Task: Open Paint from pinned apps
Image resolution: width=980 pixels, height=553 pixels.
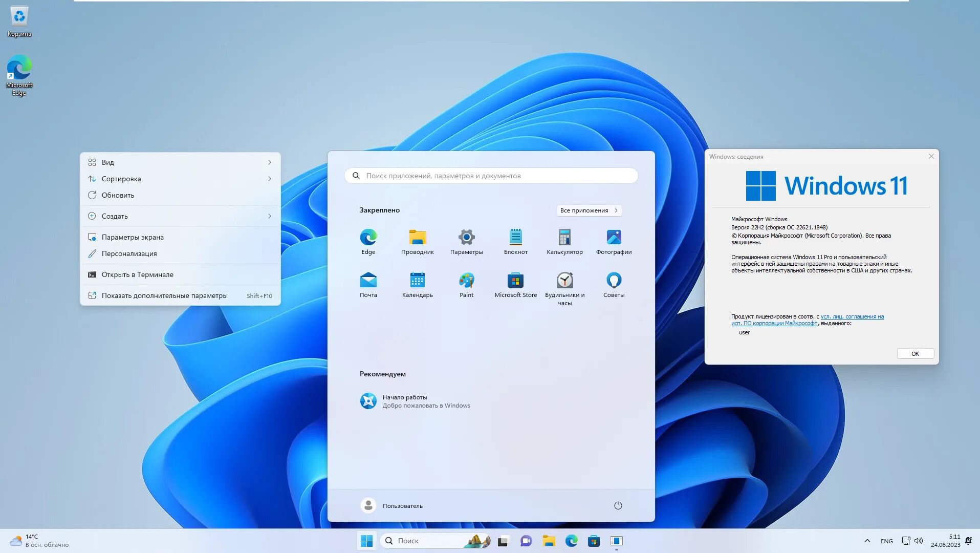Action: click(466, 285)
